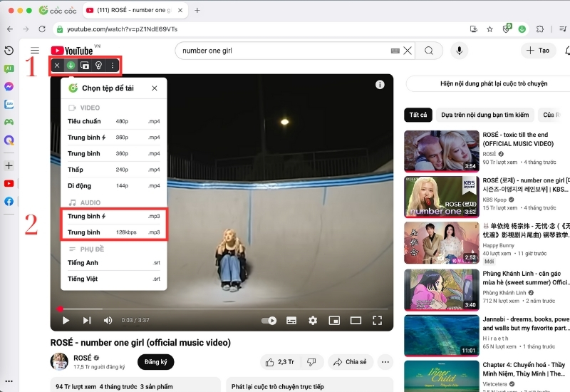
Task: Click the search magnifier button
Action: click(x=429, y=51)
